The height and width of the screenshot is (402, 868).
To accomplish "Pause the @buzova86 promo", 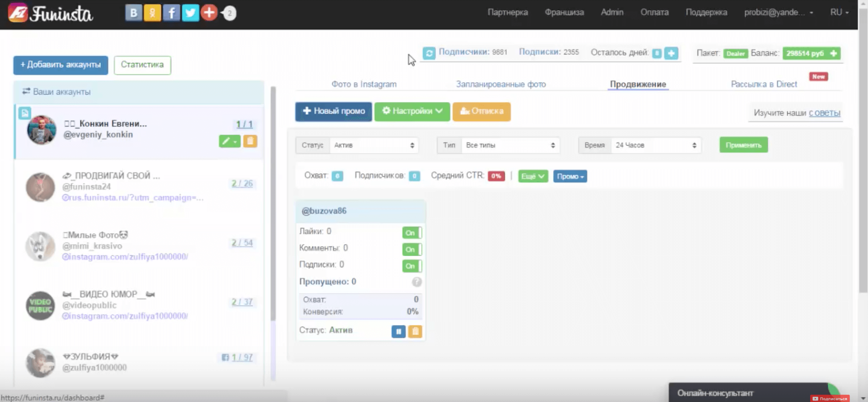I will point(398,331).
